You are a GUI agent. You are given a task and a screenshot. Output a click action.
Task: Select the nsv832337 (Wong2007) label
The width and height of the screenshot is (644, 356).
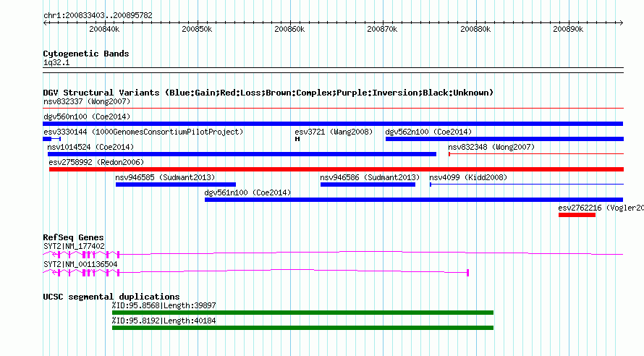(87, 101)
